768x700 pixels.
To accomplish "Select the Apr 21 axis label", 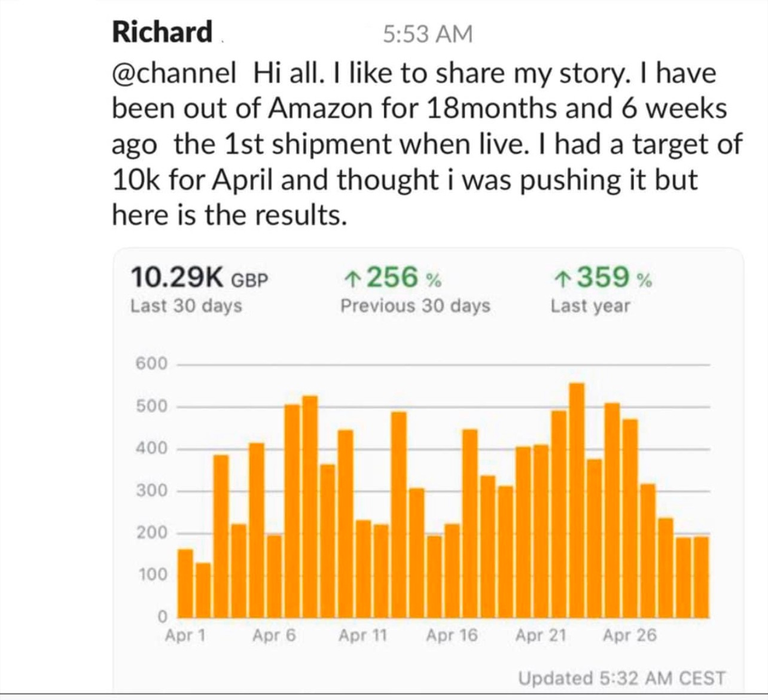I will point(541,635).
